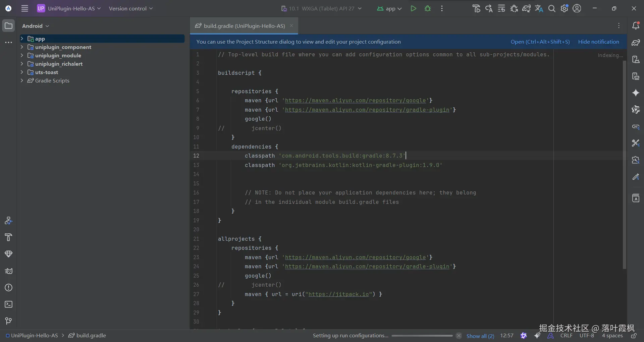Open the Git version control tool window
Screen dimensions: 644x342
click(x=9, y=321)
